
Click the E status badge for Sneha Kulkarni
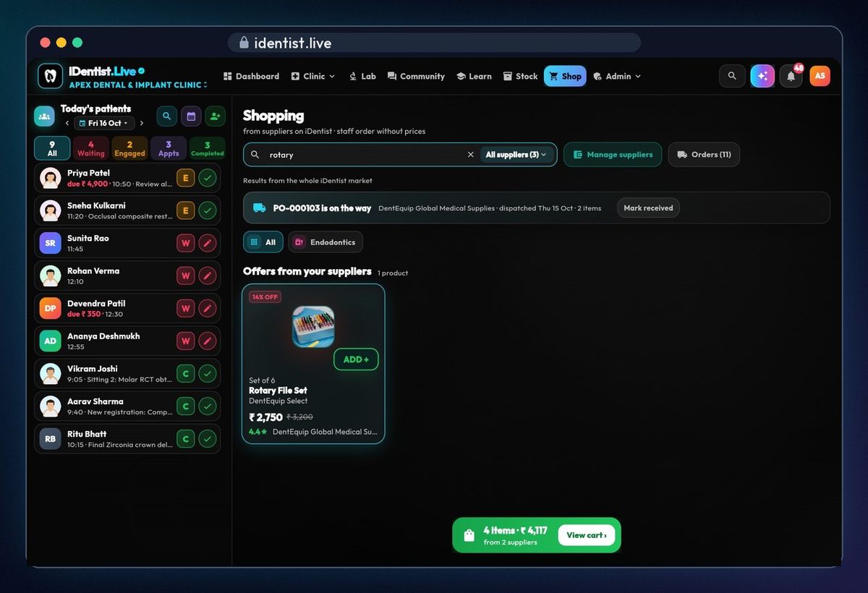click(186, 210)
